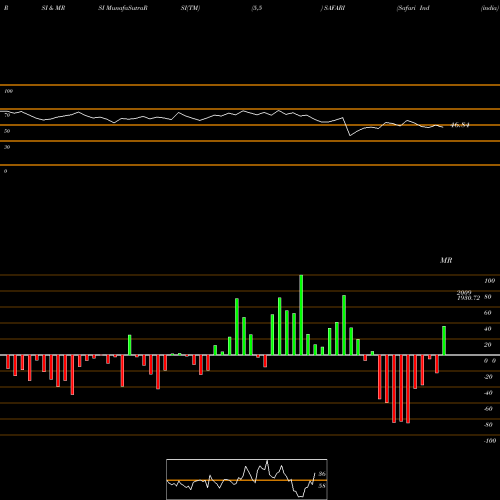The image size is (500, 500).
Task: Click the MR axis label 40
Action: pos(487,329)
